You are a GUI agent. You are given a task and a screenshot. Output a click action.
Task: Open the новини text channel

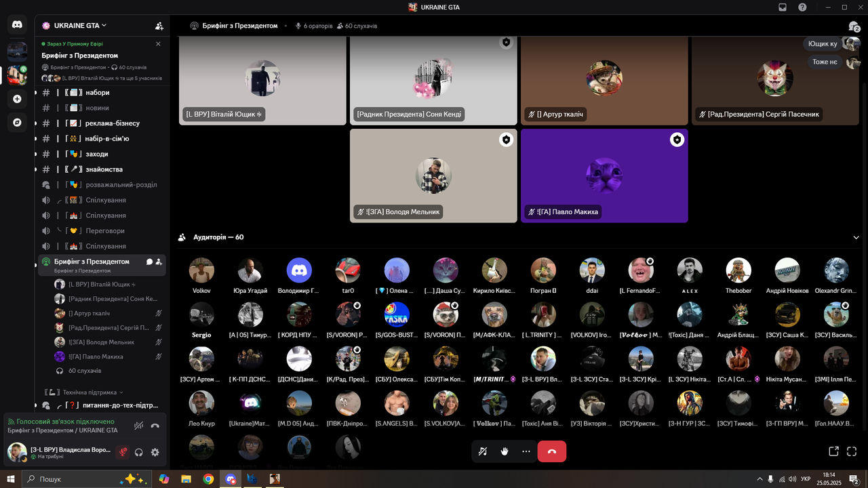click(100, 108)
